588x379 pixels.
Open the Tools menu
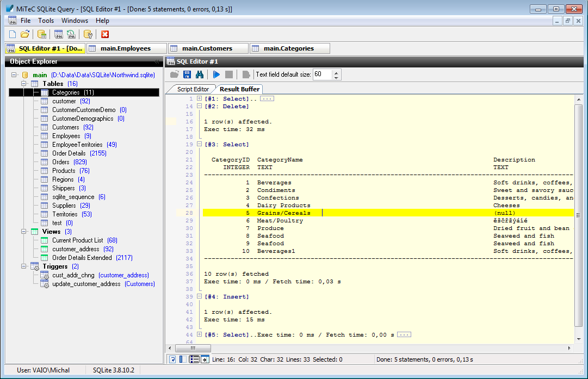point(46,21)
